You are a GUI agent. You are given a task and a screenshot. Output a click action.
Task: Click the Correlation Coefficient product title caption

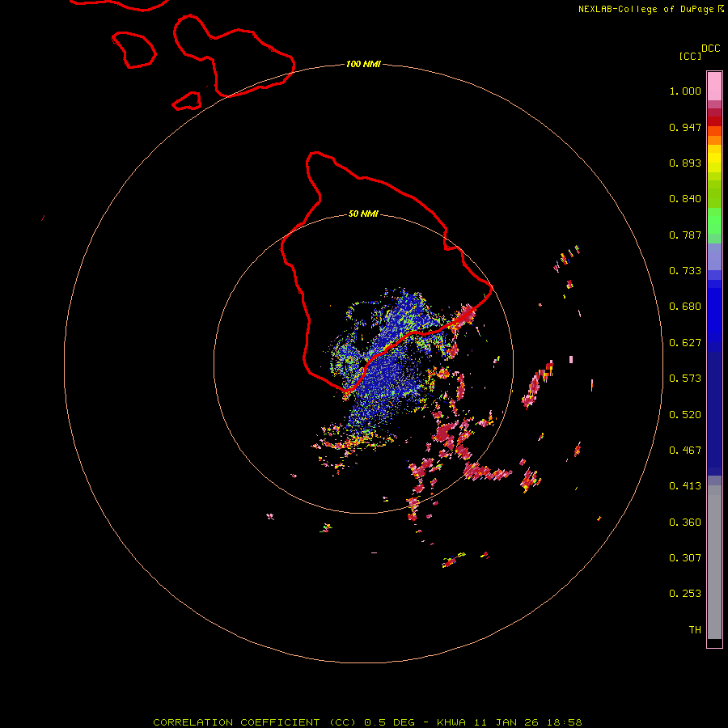(367, 722)
